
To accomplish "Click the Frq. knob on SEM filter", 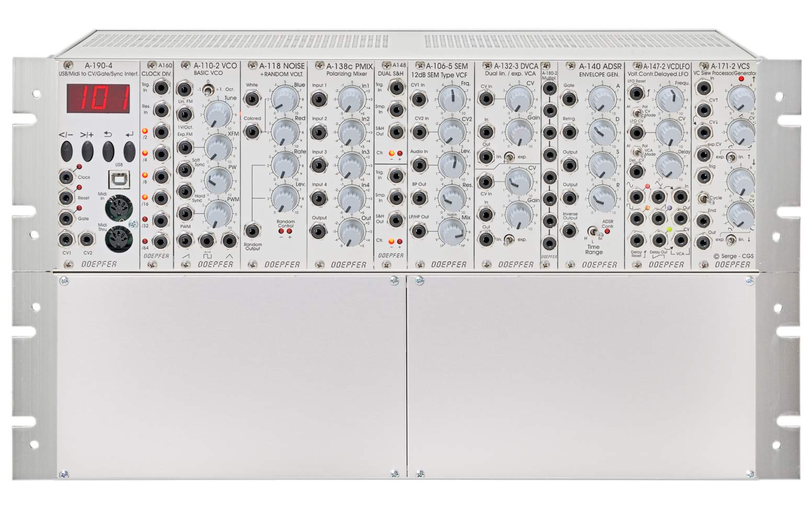I will pyautogui.click(x=452, y=99).
